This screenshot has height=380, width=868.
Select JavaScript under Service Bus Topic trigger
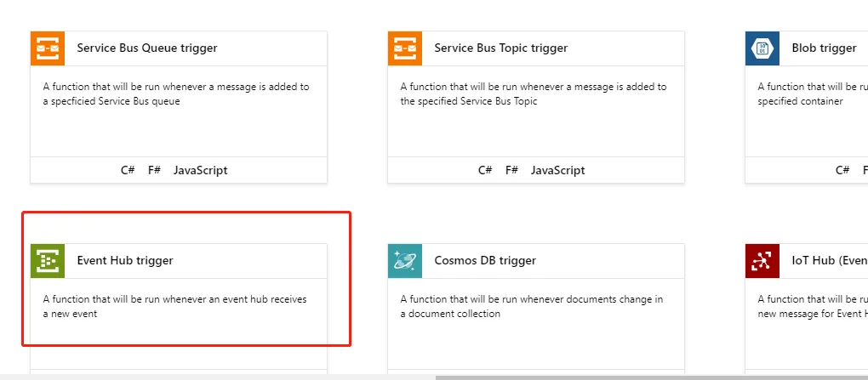[557, 170]
